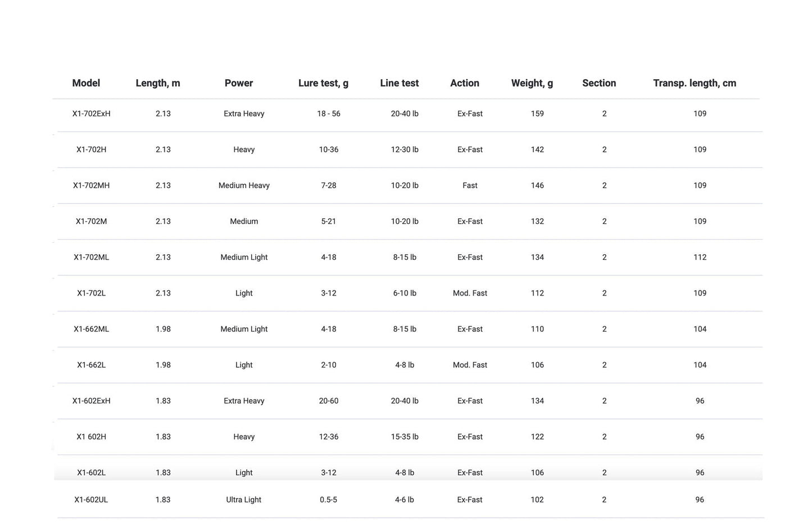This screenshot has height=528, width=812.
Task: Select the Lure test, g header
Action: pyautogui.click(x=323, y=83)
